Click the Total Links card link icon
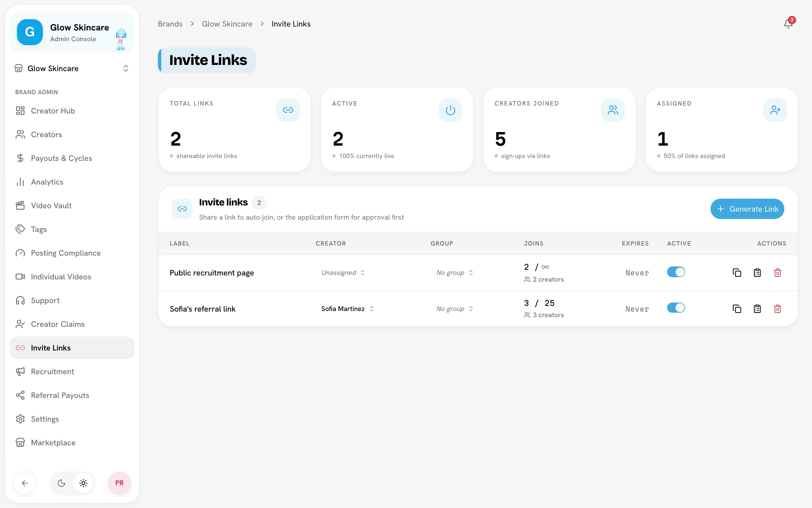 (288, 110)
